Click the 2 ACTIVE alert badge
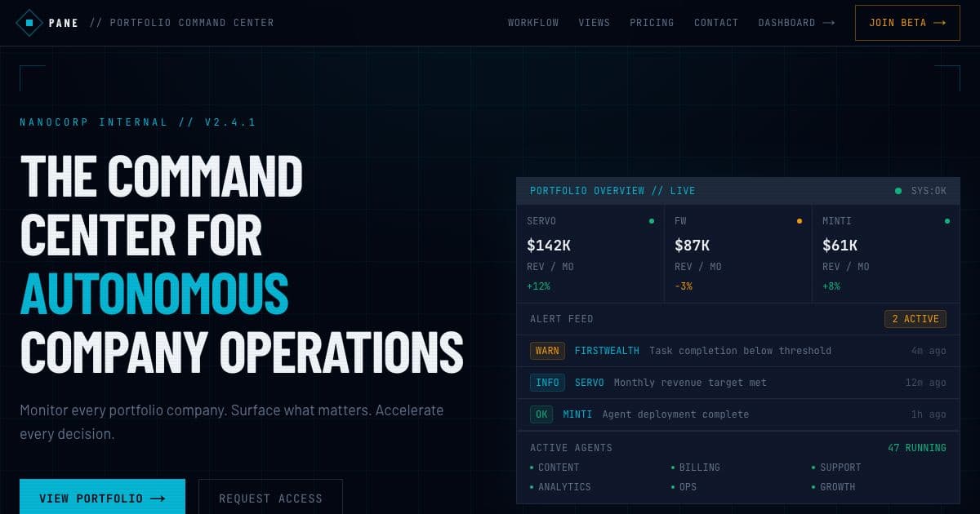Image resolution: width=980 pixels, height=514 pixels. click(915, 319)
